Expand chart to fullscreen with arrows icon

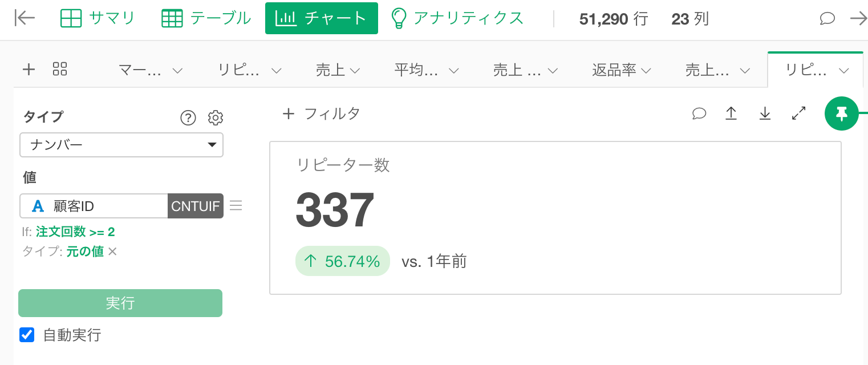tap(799, 113)
